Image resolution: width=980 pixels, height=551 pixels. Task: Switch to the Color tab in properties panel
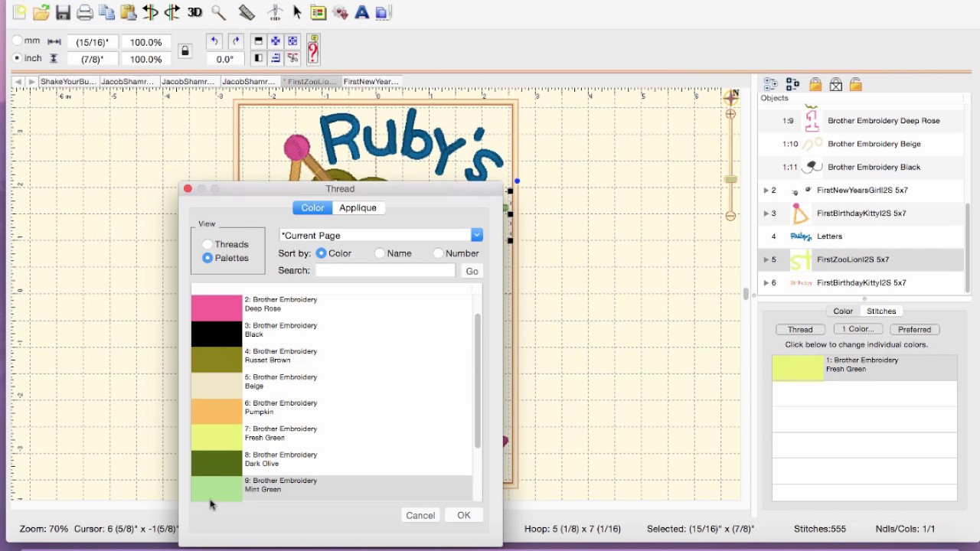point(843,311)
